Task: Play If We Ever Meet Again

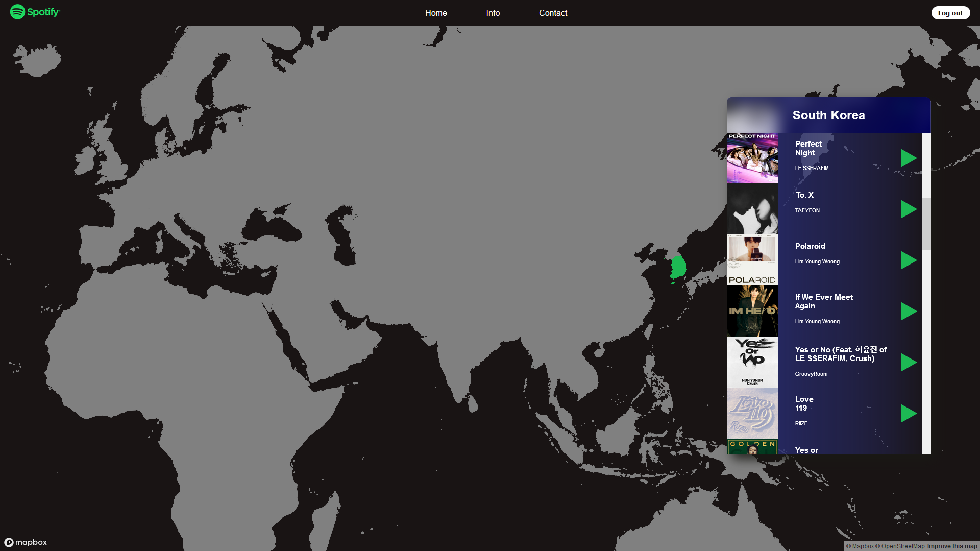Action: pyautogui.click(x=908, y=312)
